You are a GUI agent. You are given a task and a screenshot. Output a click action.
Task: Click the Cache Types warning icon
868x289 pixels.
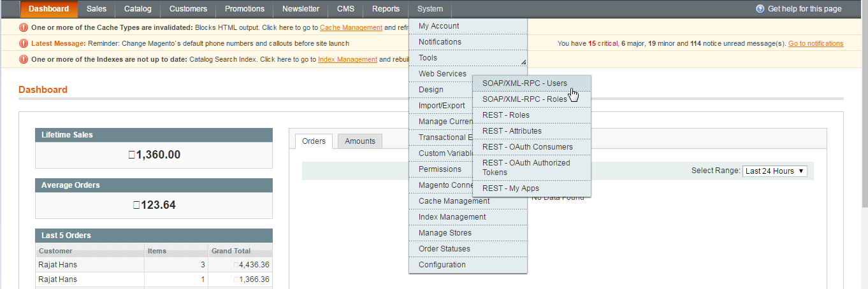coord(24,27)
